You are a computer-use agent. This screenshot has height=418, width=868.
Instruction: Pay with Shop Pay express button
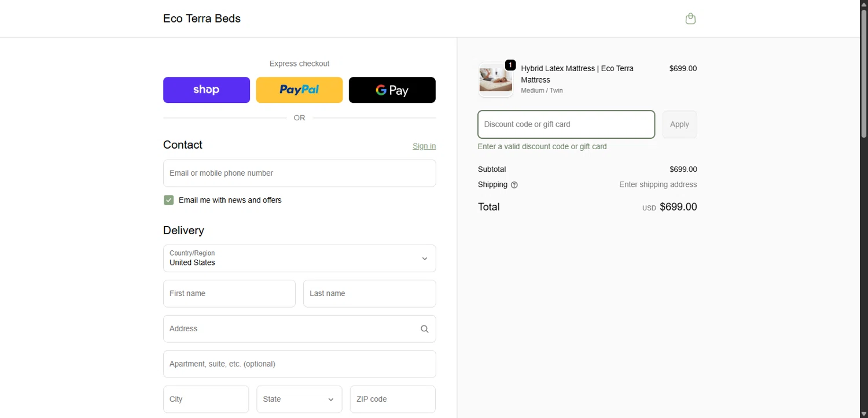pyautogui.click(x=207, y=90)
